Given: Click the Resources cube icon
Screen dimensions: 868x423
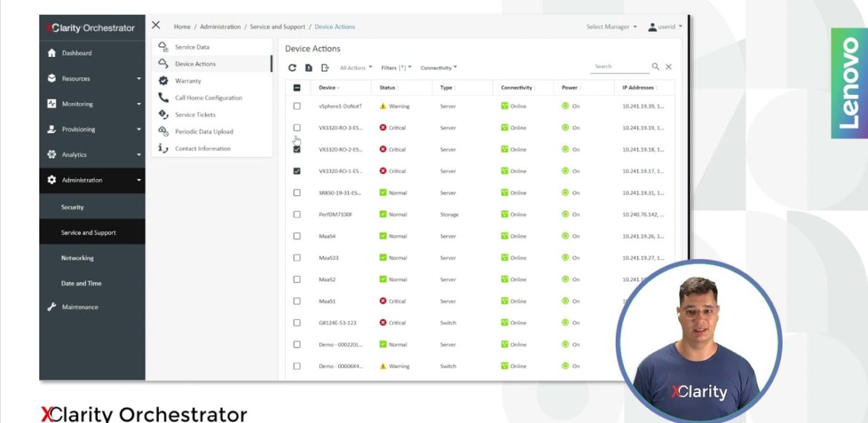Looking at the screenshot, I should [x=51, y=78].
